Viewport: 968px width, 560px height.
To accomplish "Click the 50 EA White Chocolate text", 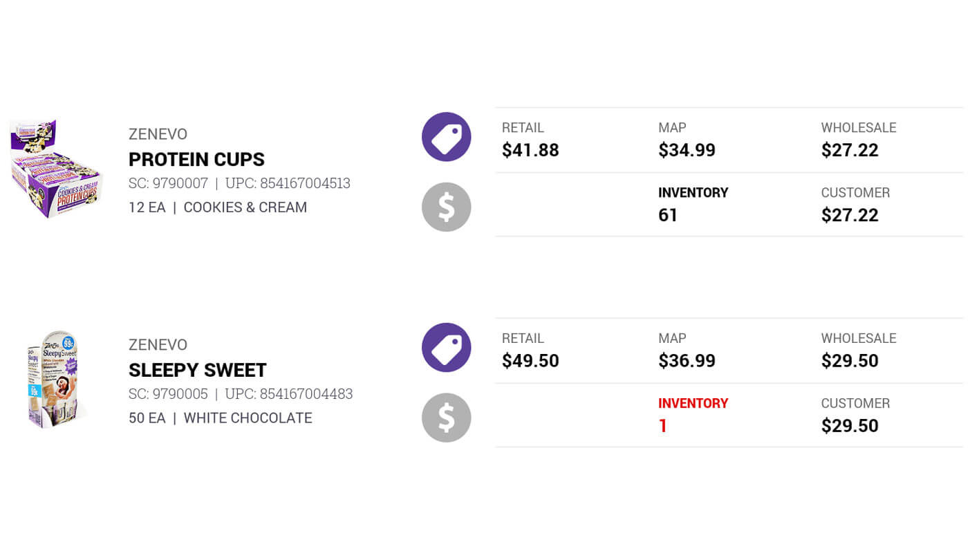I will point(220,418).
